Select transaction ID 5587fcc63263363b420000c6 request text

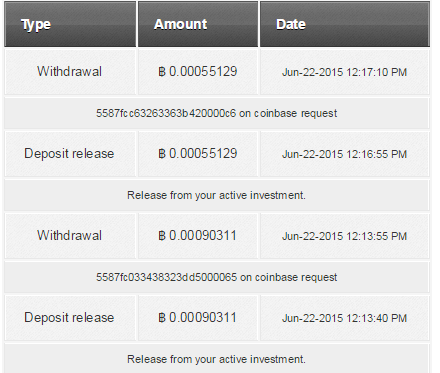pyautogui.click(x=217, y=113)
